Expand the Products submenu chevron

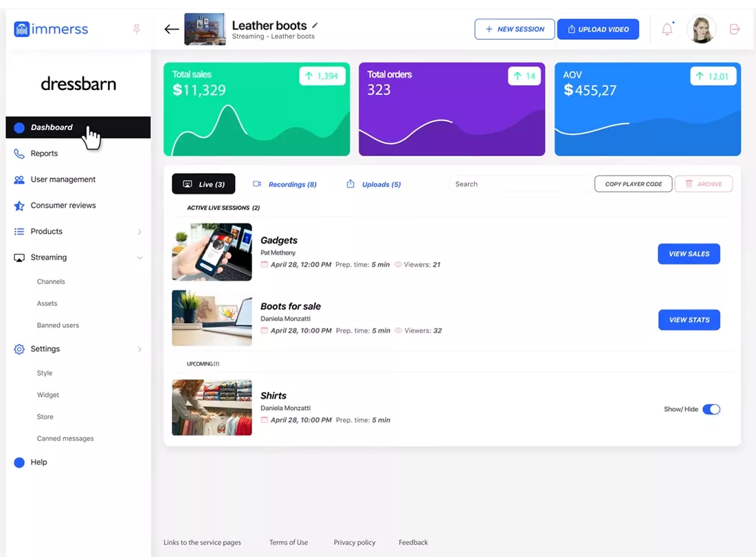click(x=140, y=232)
